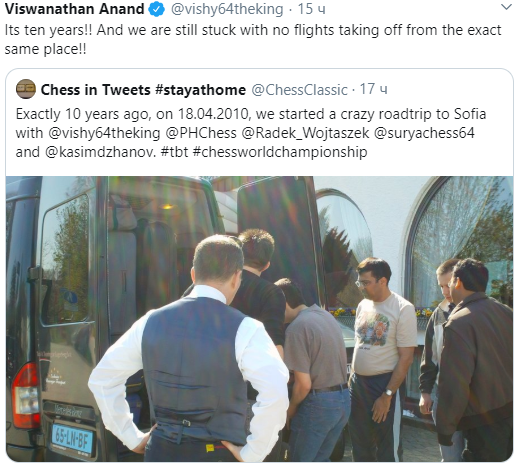517x463 pixels.
Task: Open the Chess in Tweets profile avatar
Action: click(26, 89)
